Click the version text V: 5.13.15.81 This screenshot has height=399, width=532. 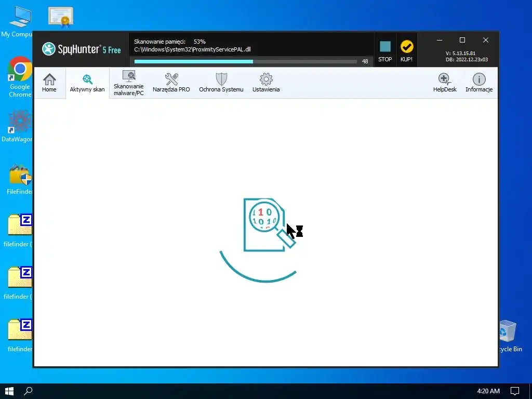click(x=460, y=54)
